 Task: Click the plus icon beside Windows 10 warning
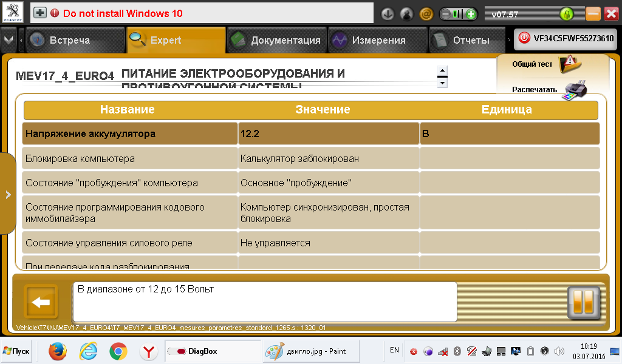click(x=39, y=13)
